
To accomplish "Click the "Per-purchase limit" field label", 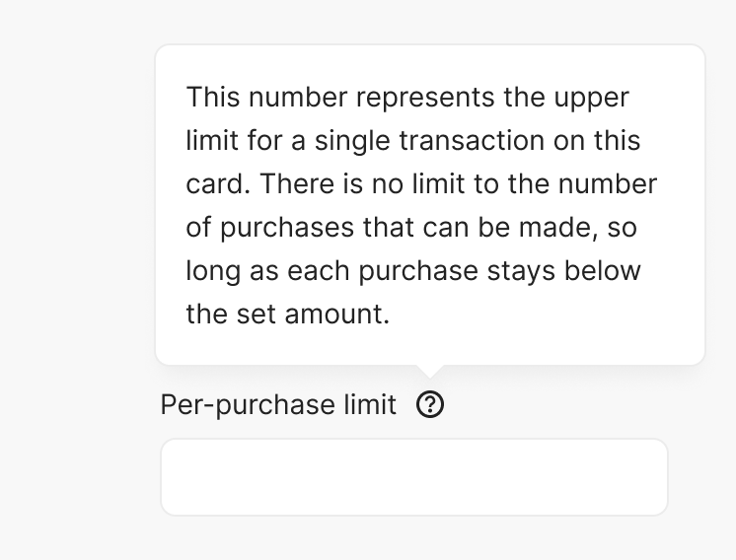I will 278,405.
